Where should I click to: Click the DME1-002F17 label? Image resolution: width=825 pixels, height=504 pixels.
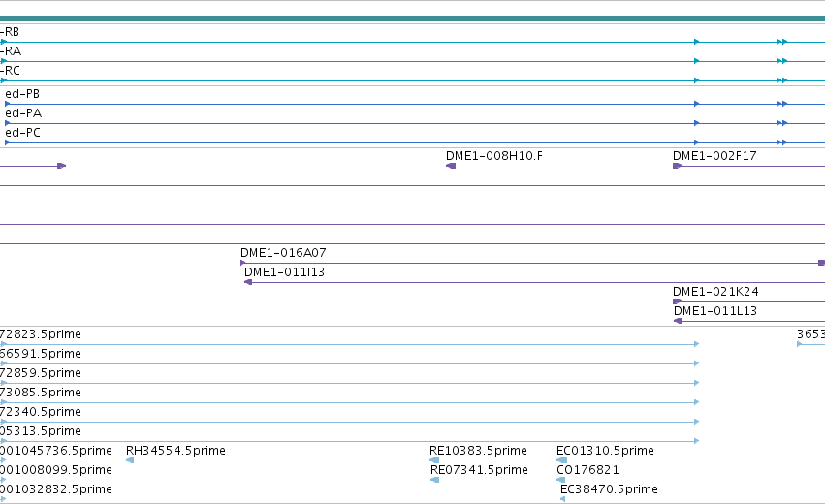714,156
